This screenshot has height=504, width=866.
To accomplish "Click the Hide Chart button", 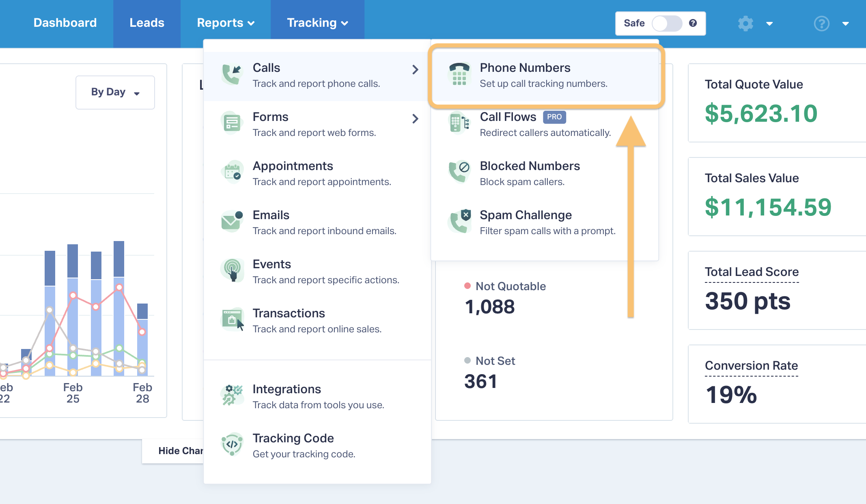I will pyautogui.click(x=173, y=451).
